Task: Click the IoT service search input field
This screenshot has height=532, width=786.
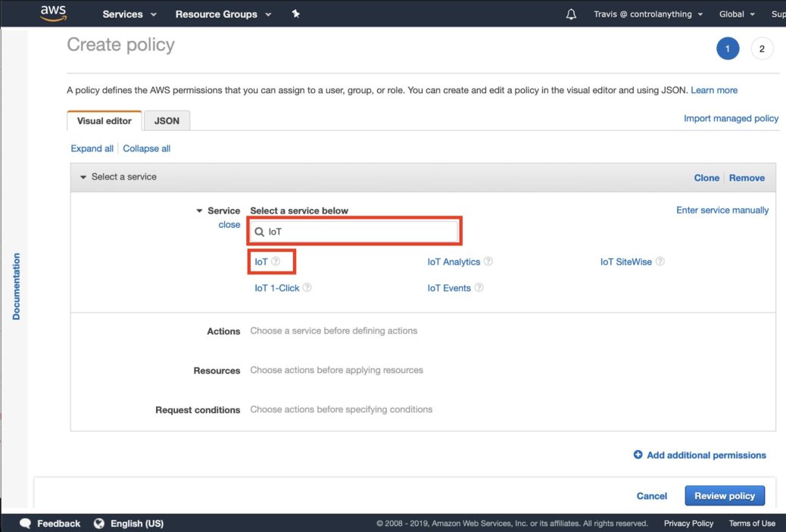Action: (x=354, y=231)
